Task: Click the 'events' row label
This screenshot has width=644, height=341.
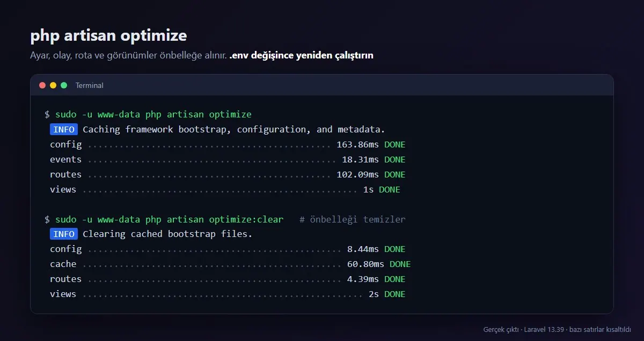Action: tap(66, 159)
